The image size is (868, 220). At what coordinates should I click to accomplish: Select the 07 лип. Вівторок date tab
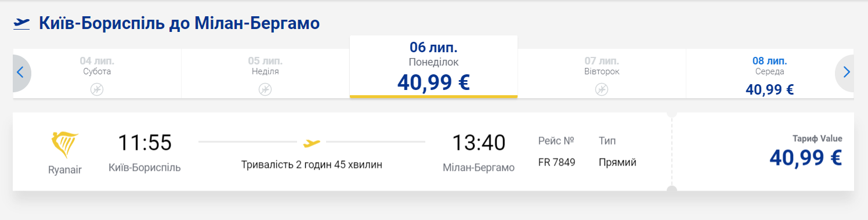tap(602, 73)
